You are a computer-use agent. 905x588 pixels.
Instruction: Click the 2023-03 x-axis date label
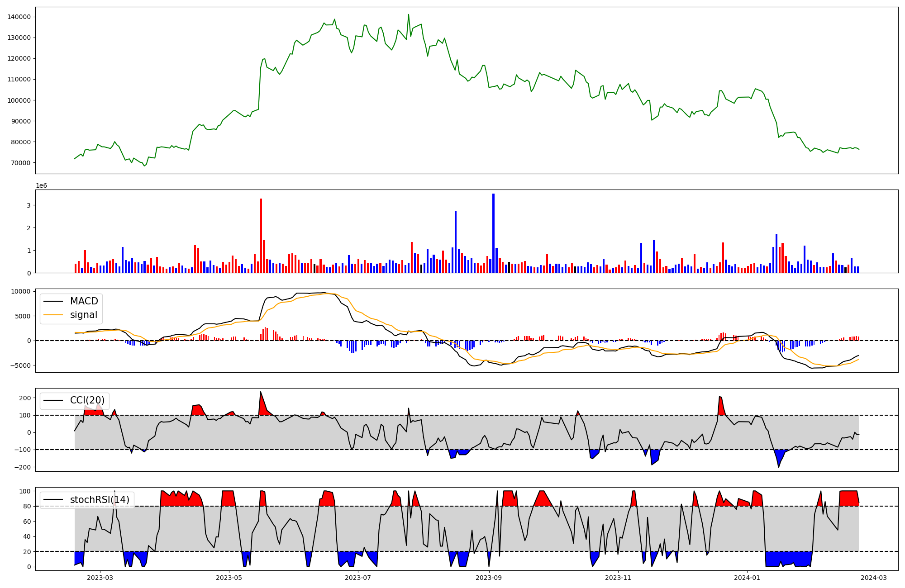(x=100, y=578)
